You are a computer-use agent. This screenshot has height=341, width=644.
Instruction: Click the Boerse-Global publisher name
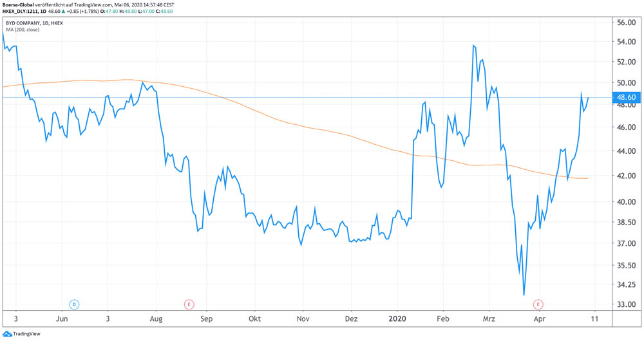point(18,5)
